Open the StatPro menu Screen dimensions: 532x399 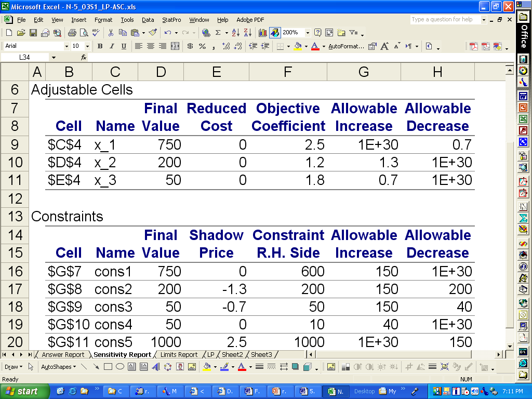click(171, 20)
